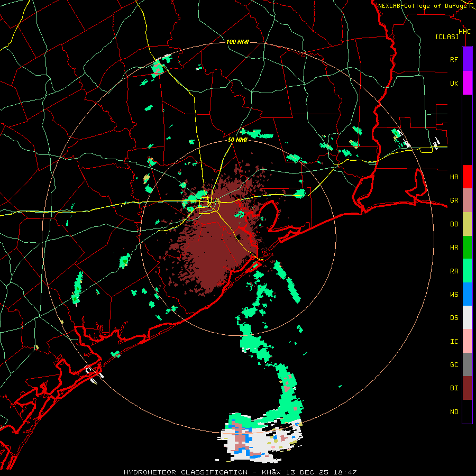The width and height of the screenshot is (476, 476).
Task: Click the 100 NMI range ring label
Action: click(x=237, y=42)
